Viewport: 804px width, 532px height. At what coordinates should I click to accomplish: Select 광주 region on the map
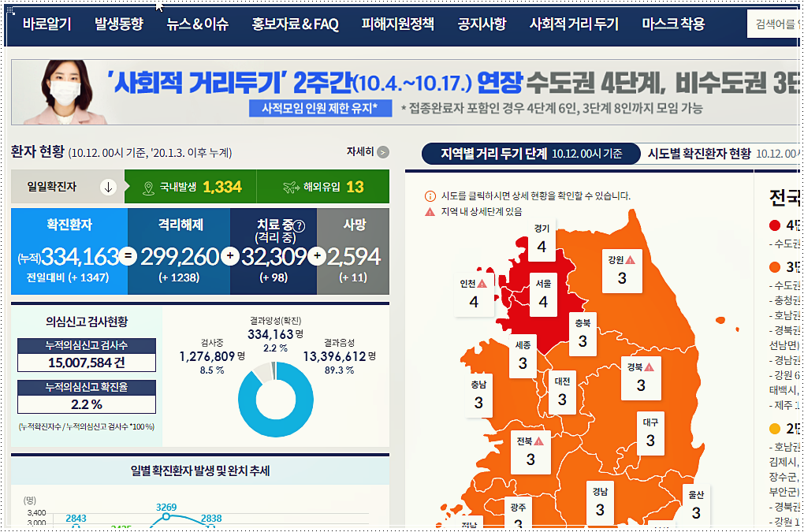(518, 512)
